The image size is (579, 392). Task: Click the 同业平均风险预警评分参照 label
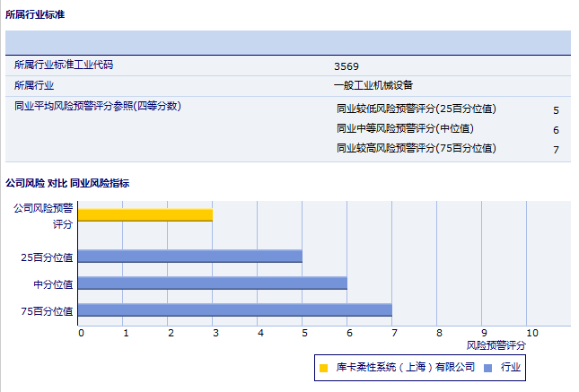coord(98,106)
